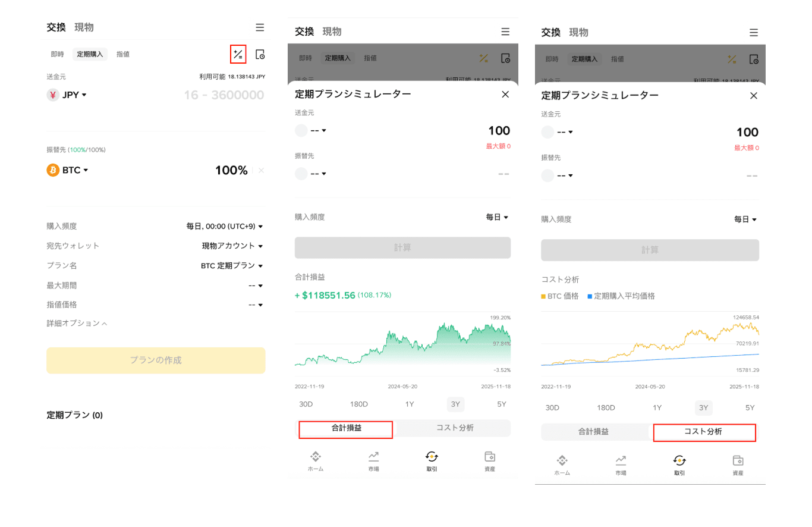Switch to 現物 tab in left screen

[84, 27]
